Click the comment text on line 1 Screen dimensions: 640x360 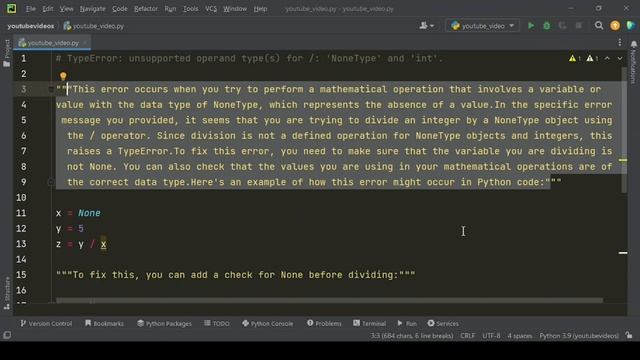point(249,58)
